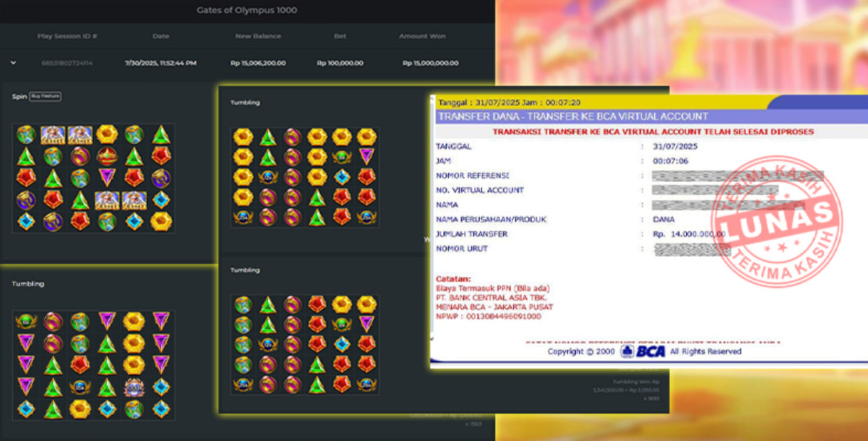The height and width of the screenshot is (441, 868).
Task: Select the 'DANA' value beside NAMA PERUSAHAAN/PRODUK
Action: point(663,219)
